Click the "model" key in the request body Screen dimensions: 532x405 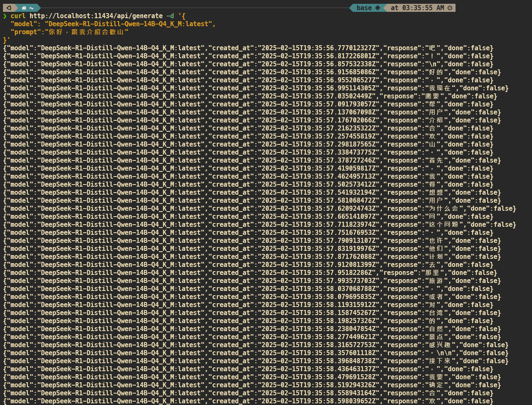[24, 24]
